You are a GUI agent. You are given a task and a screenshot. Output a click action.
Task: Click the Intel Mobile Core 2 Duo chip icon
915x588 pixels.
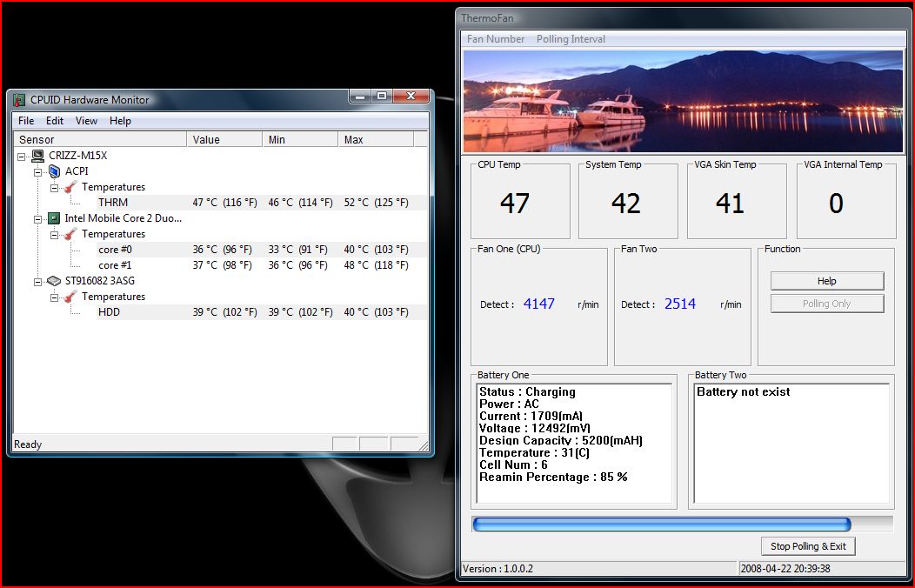pyautogui.click(x=54, y=218)
